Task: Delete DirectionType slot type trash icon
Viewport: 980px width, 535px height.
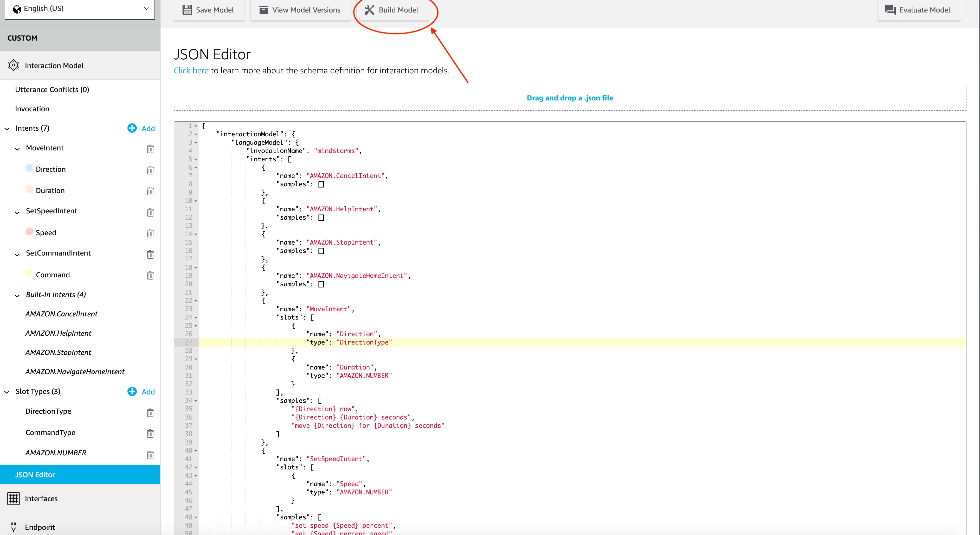Action: 150,412
